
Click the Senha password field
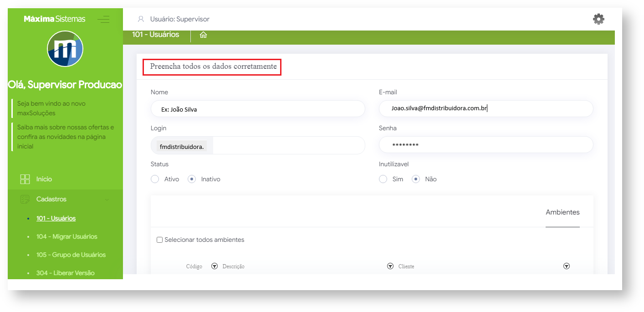point(486,145)
